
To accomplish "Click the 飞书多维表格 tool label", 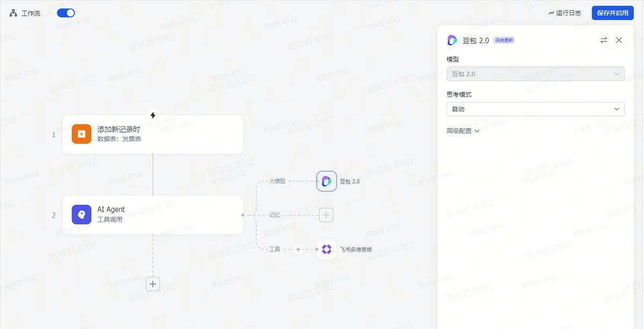I will tap(356, 250).
